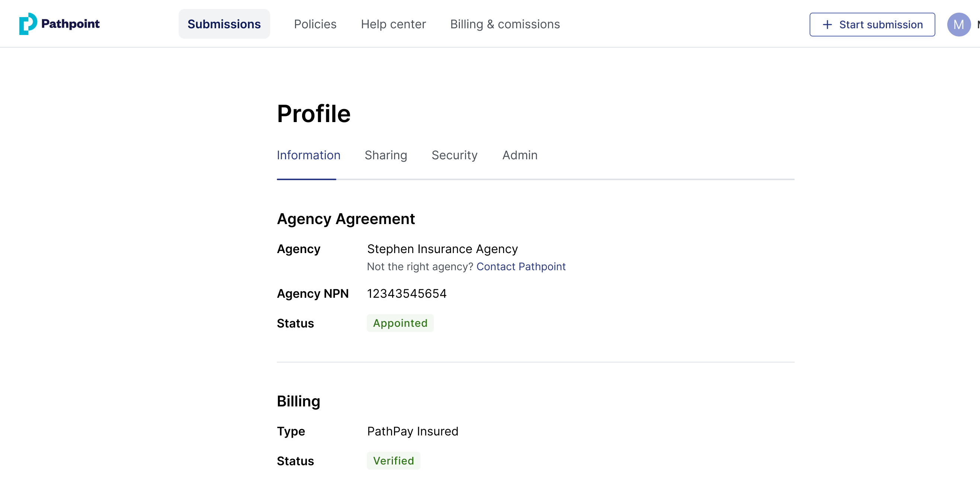
Task: Expand the Agency Agreement section
Action: pos(346,219)
